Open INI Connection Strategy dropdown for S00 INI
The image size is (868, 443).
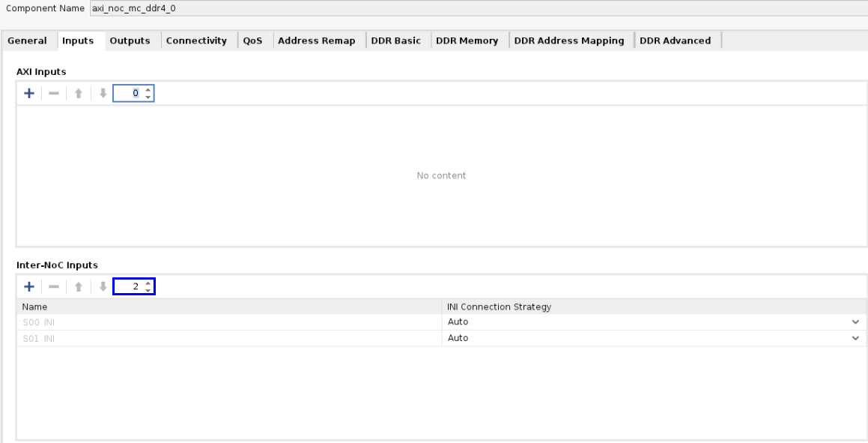pyautogui.click(x=855, y=322)
